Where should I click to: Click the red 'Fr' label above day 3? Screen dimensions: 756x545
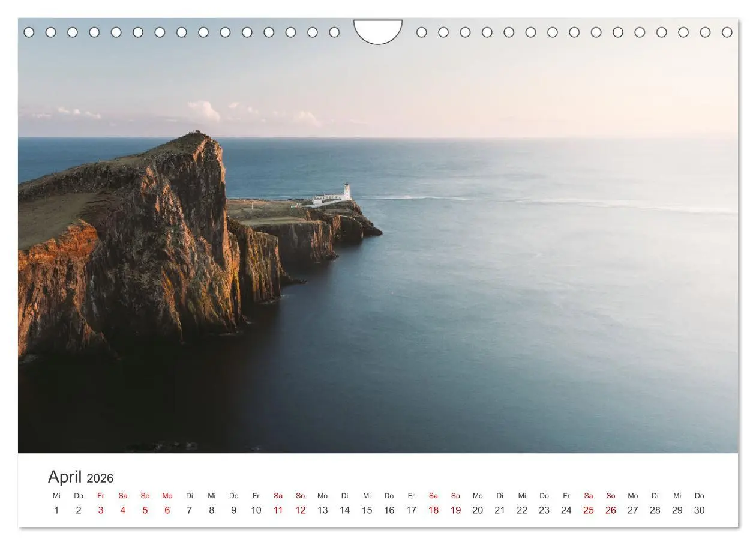pyautogui.click(x=101, y=496)
